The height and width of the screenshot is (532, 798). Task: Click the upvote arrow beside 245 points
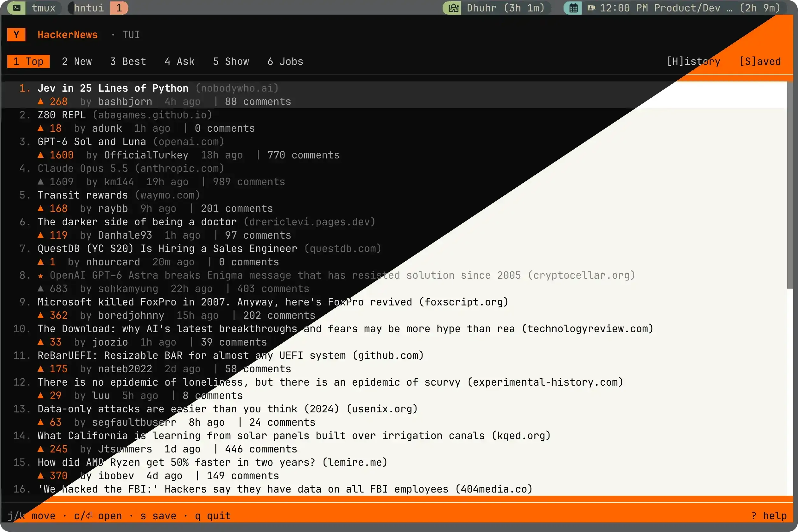41,449
